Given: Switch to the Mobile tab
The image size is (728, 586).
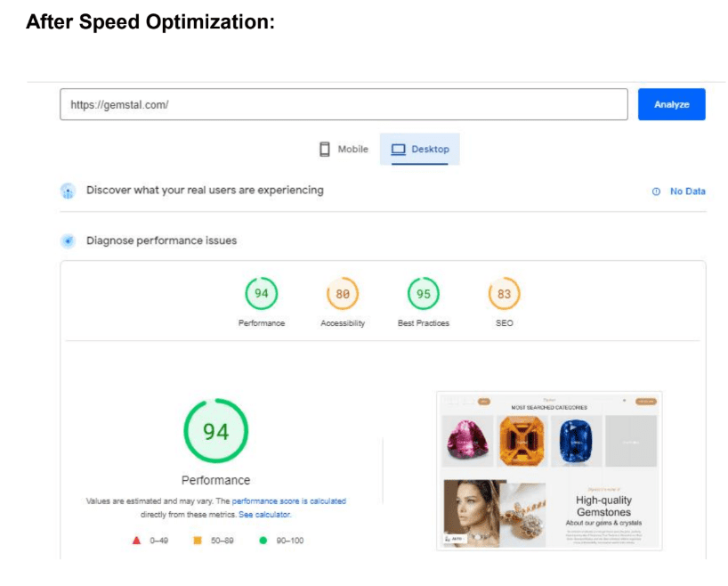Looking at the screenshot, I should (344, 150).
